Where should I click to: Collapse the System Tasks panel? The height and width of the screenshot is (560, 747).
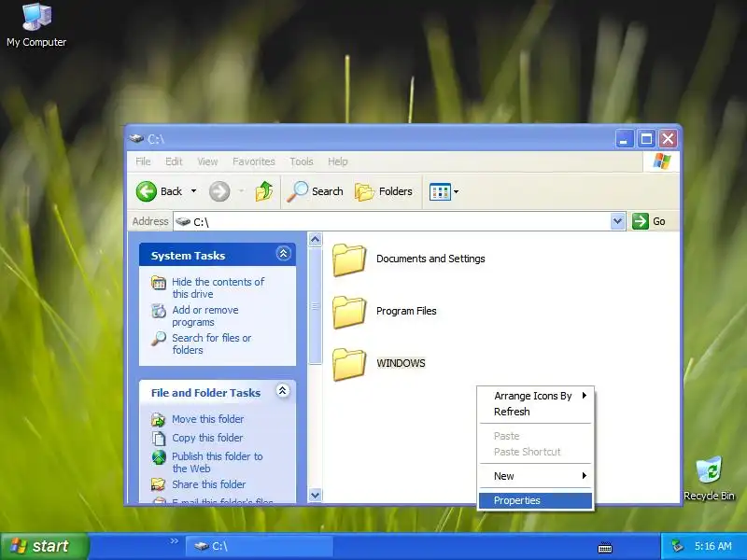[x=283, y=254]
